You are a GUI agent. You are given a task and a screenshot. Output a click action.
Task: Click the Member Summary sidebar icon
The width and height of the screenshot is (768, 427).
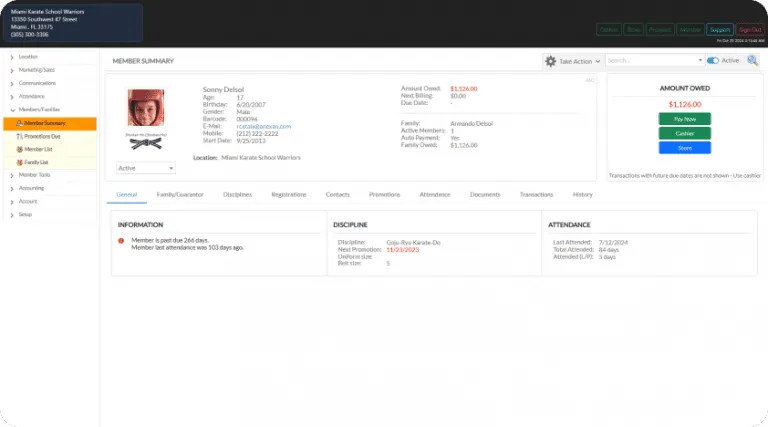point(19,123)
